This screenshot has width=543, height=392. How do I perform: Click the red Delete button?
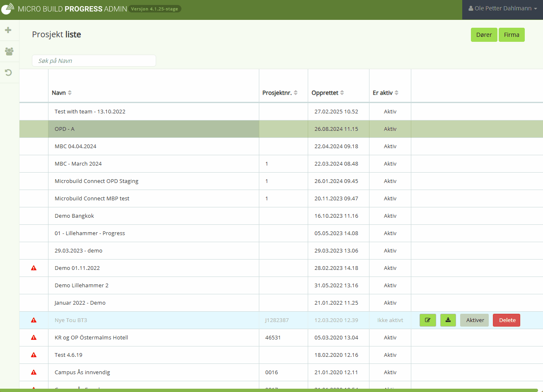tap(507, 320)
